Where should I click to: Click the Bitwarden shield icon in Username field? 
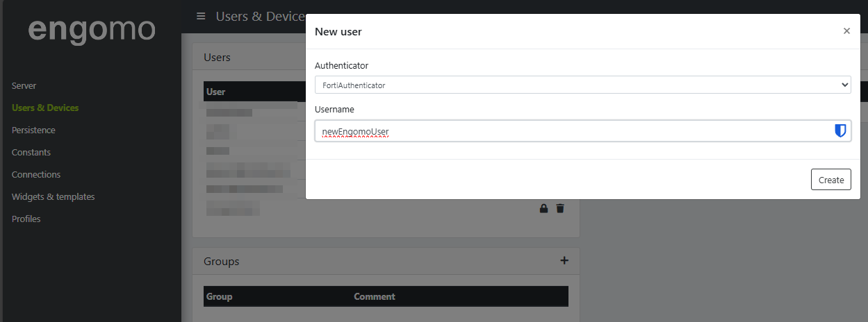pyautogui.click(x=840, y=131)
